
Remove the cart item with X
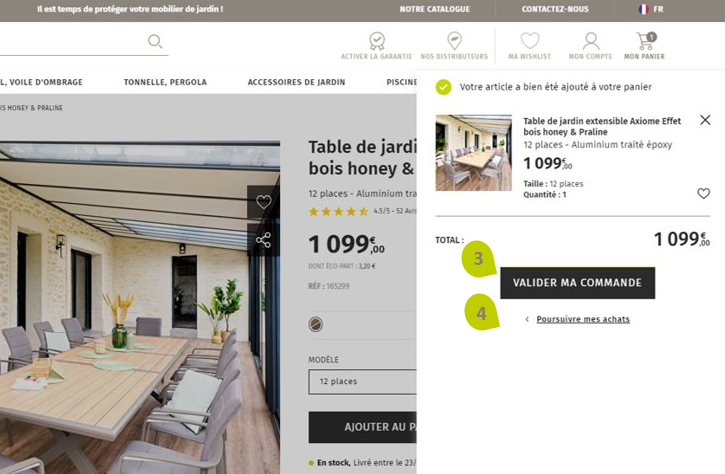point(705,120)
